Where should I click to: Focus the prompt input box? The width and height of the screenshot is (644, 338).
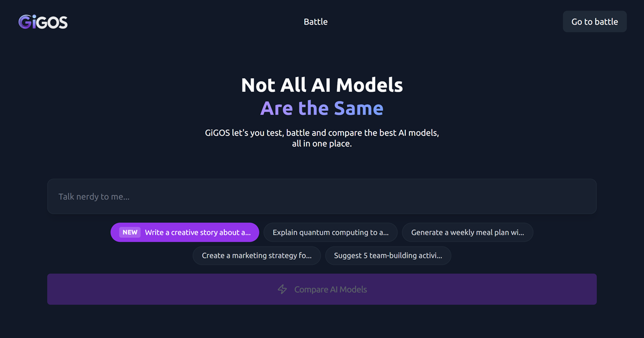coord(322,196)
